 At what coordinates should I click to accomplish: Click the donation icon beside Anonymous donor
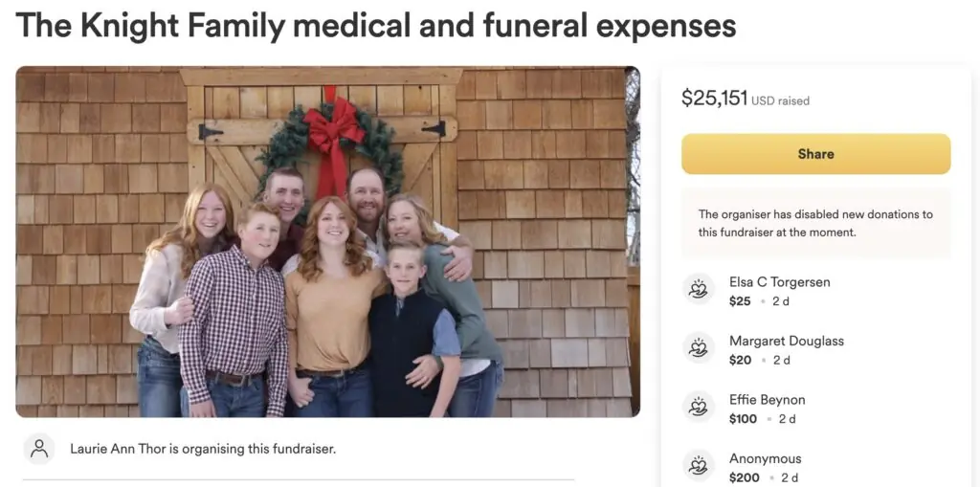[699, 466]
